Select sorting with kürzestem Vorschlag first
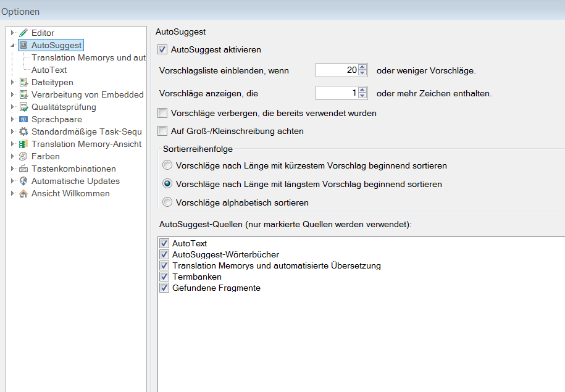This screenshot has width=565, height=392. 167,165
